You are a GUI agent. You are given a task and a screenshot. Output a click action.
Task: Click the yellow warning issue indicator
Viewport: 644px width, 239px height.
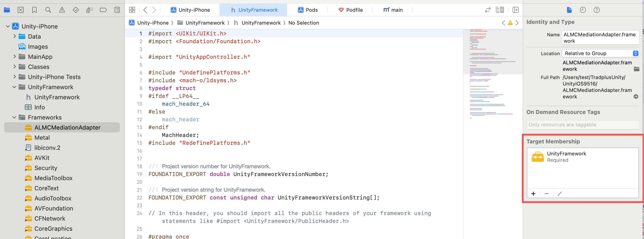pyautogui.click(x=510, y=23)
